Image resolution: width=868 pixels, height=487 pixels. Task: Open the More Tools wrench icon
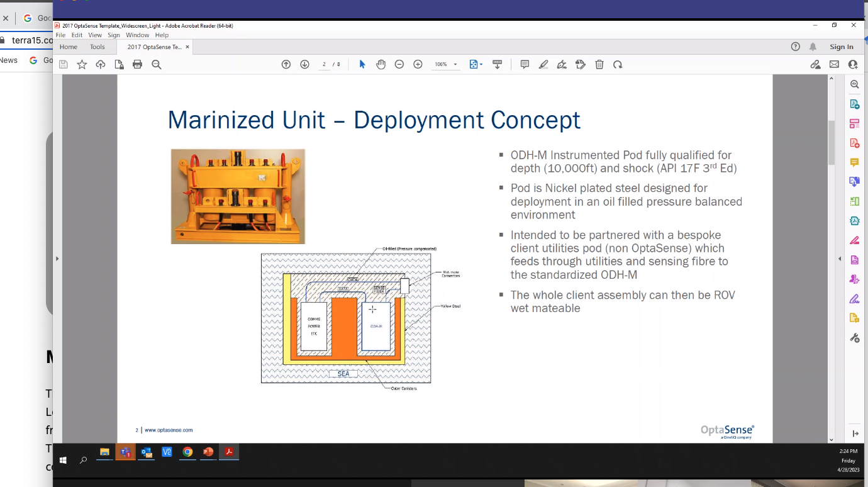click(x=854, y=338)
